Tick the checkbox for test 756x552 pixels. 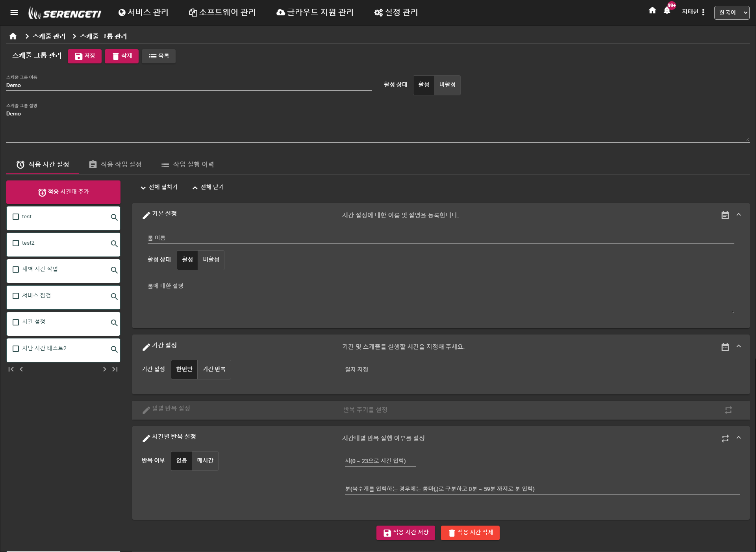pos(16,217)
